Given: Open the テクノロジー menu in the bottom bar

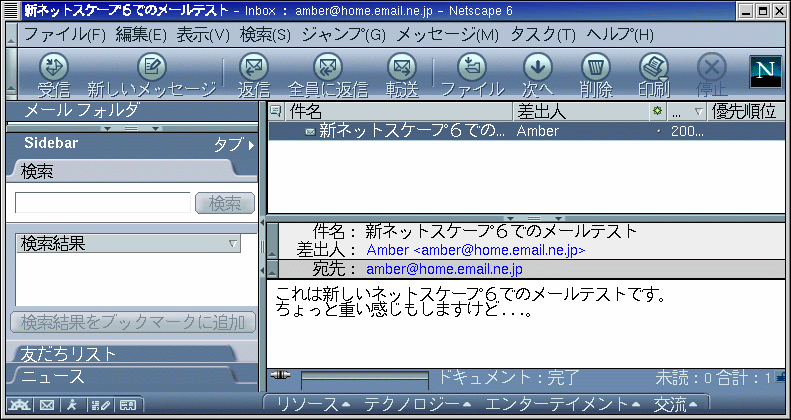Looking at the screenshot, I should tap(417, 403).
